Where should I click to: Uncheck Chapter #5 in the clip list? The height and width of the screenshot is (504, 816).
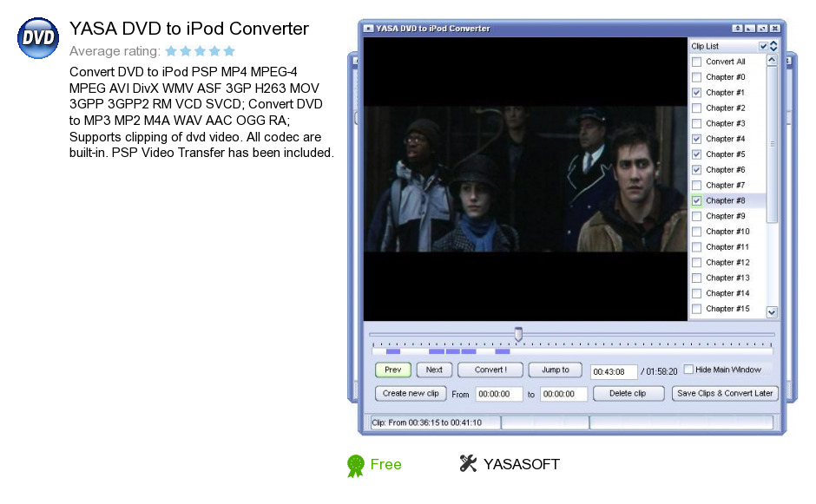click(x=696, y=154)
